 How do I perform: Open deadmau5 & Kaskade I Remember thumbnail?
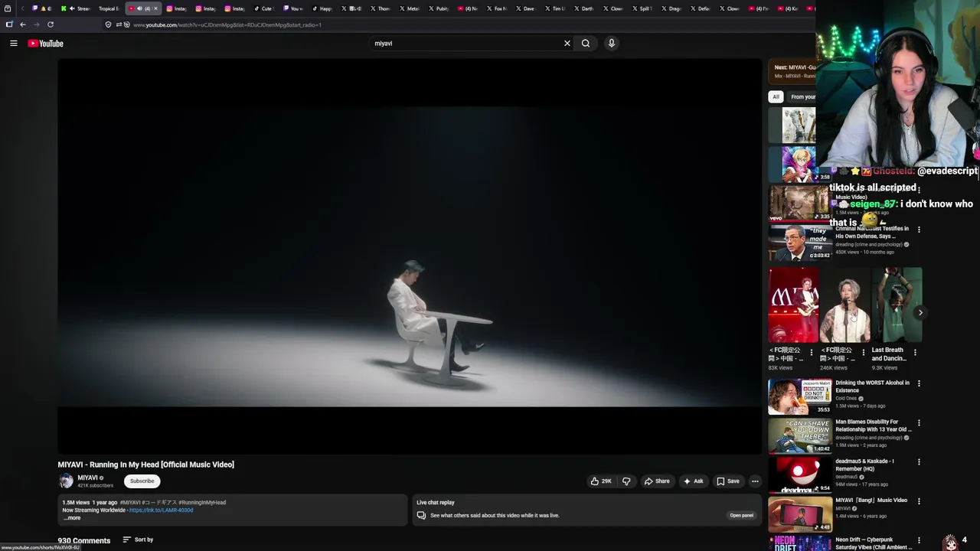coord(800,474)
